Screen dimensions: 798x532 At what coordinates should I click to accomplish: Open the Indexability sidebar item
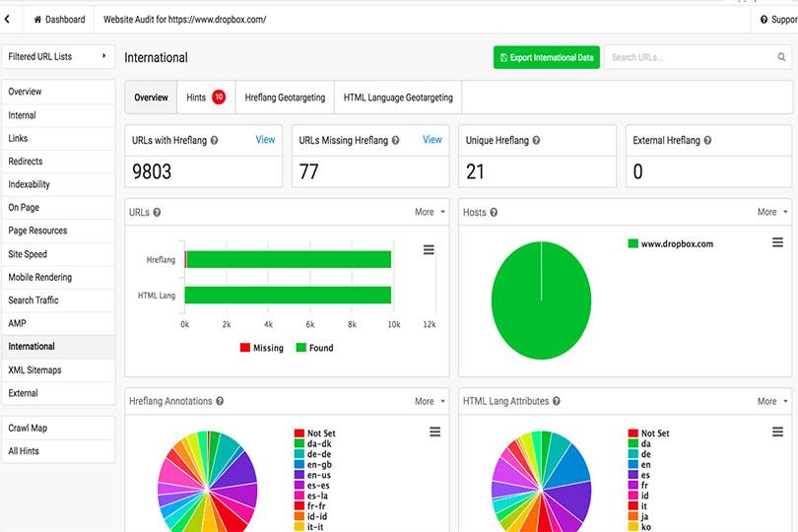[58, 184]
